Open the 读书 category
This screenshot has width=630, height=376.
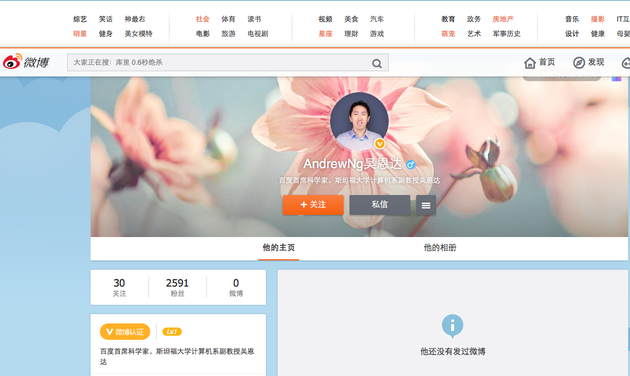tap(254, 19)
